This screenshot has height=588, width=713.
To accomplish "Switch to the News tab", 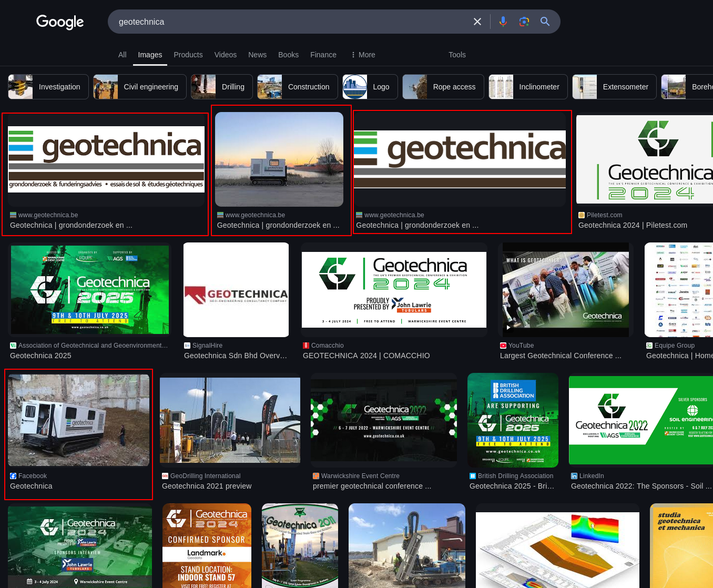I will tap(257, 55).
